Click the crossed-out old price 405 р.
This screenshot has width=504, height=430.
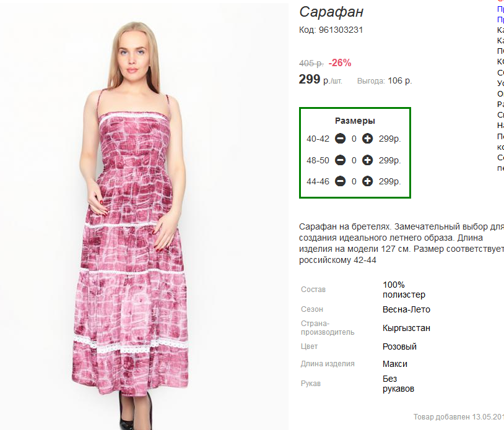[x=311, y=63]
